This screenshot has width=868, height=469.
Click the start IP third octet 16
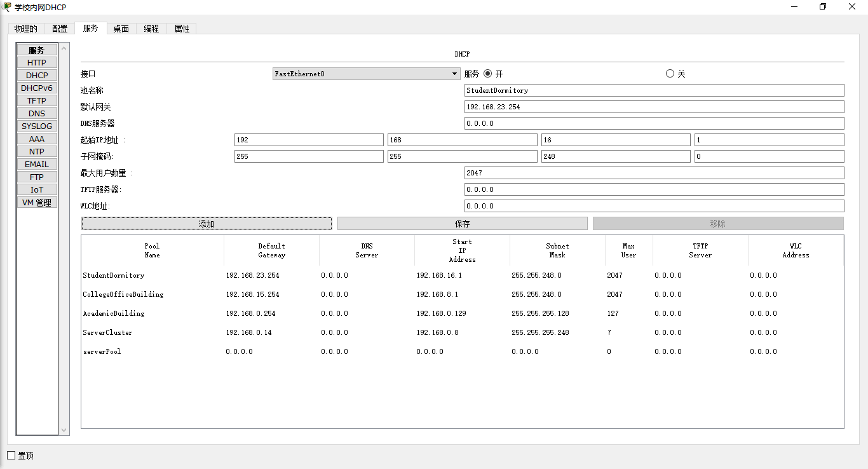pos(616,140)
